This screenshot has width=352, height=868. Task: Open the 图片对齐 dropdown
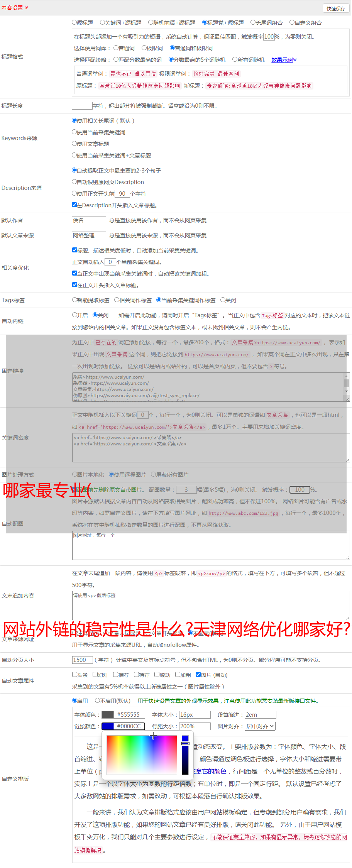point(261,726)
